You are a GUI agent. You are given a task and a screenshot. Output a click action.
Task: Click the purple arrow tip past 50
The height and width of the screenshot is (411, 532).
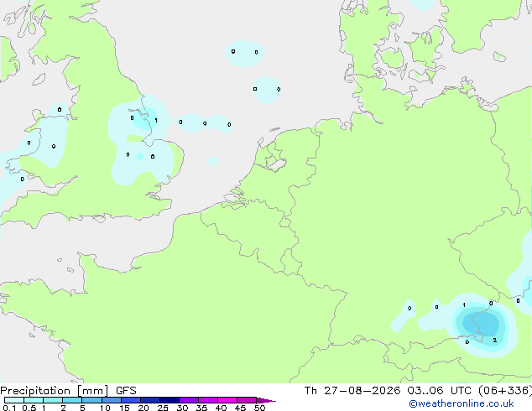point(266,400)
